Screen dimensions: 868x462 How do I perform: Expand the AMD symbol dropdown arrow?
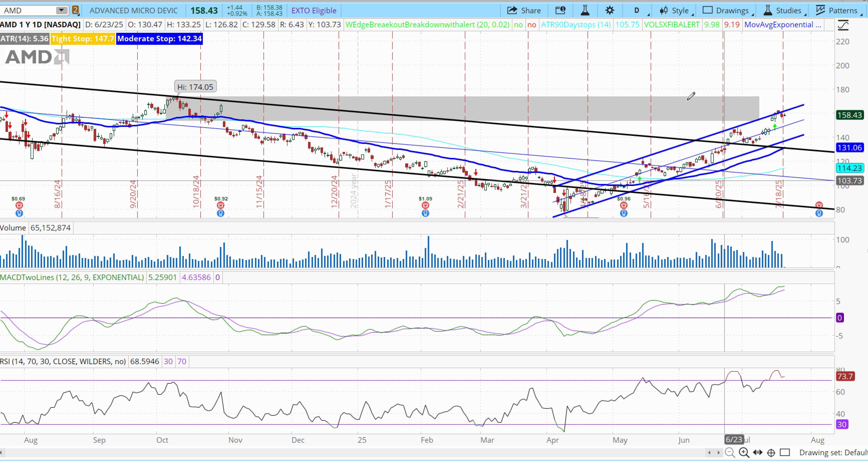pyautogui.click(x=61, y=11)
